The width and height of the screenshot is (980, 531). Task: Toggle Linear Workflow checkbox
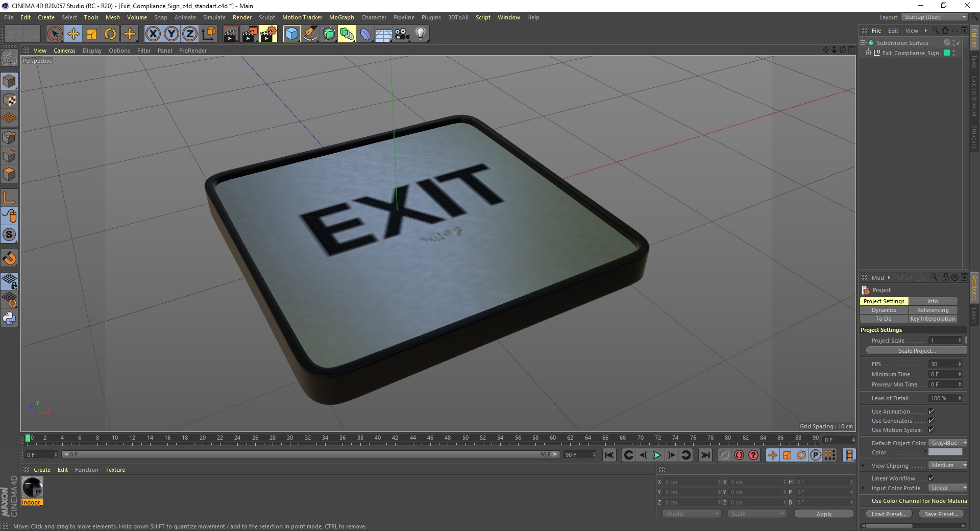point(931,478)
